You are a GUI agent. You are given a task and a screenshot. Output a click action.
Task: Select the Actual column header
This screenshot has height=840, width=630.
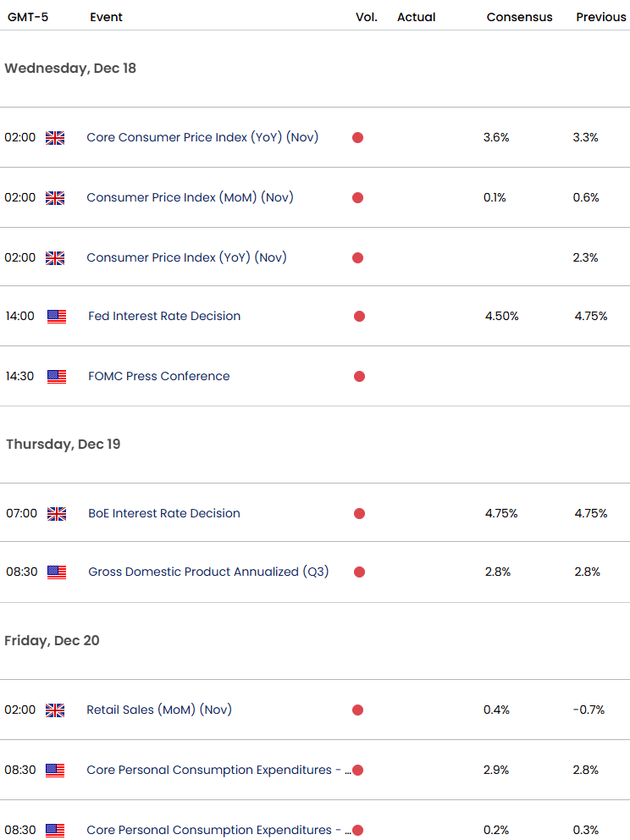[x=416, y=16]
